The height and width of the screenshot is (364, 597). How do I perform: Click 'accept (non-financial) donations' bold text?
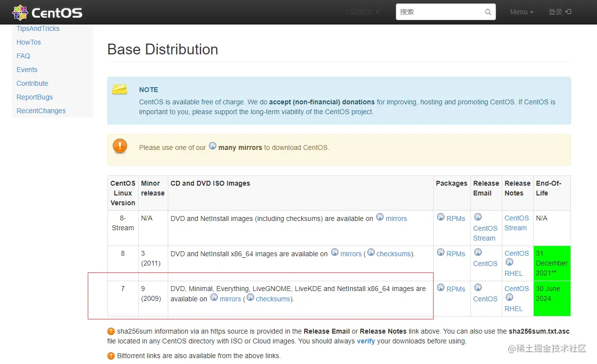(322, 102)
